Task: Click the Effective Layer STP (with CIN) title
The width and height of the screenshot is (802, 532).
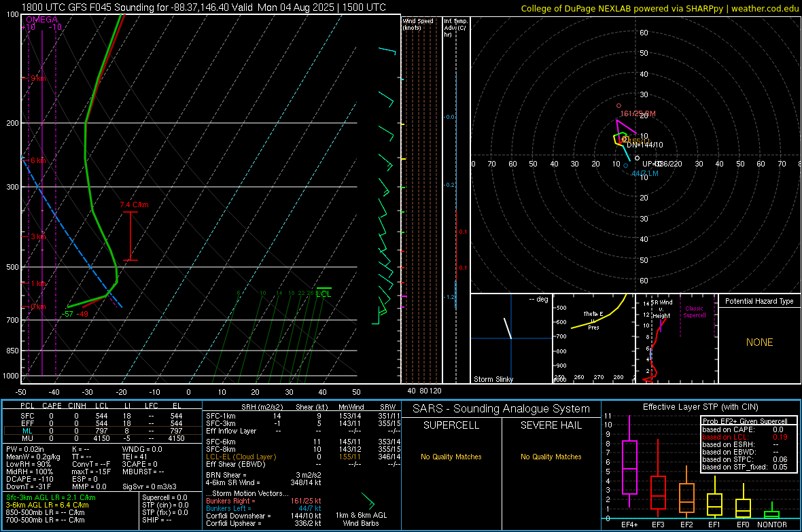Action: coord(700,407)
